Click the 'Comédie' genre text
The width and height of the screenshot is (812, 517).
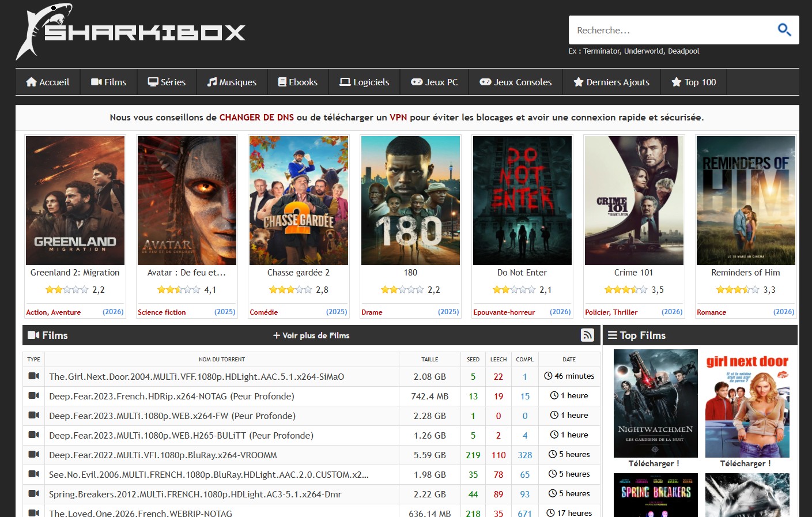coord(264,312)
